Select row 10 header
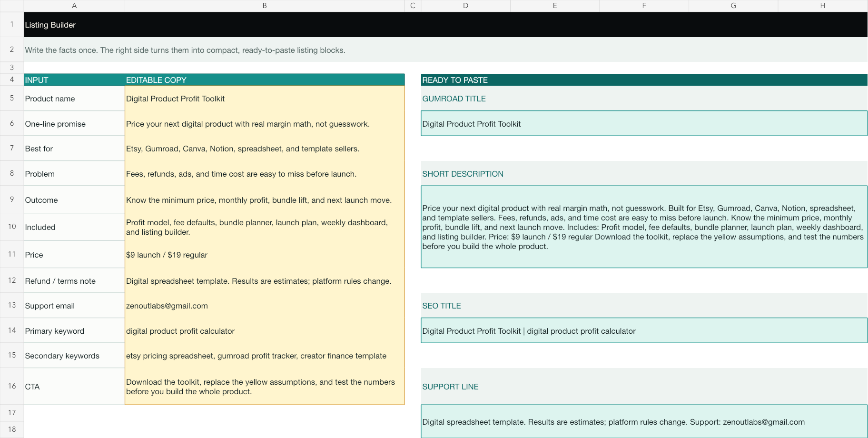The height and width of the screenshot is (438, 868). click(12, 227)
